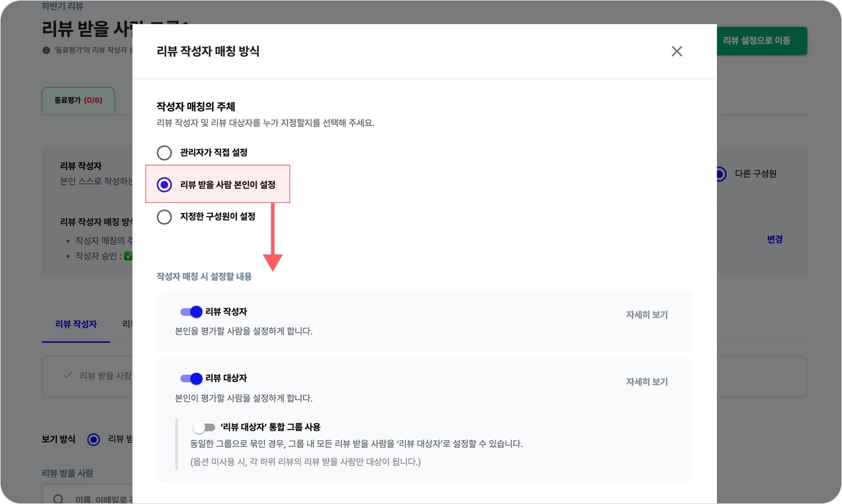Click the green check icon beside 작성자 승인
Screen dimensions: 842x504
point(128,256)
